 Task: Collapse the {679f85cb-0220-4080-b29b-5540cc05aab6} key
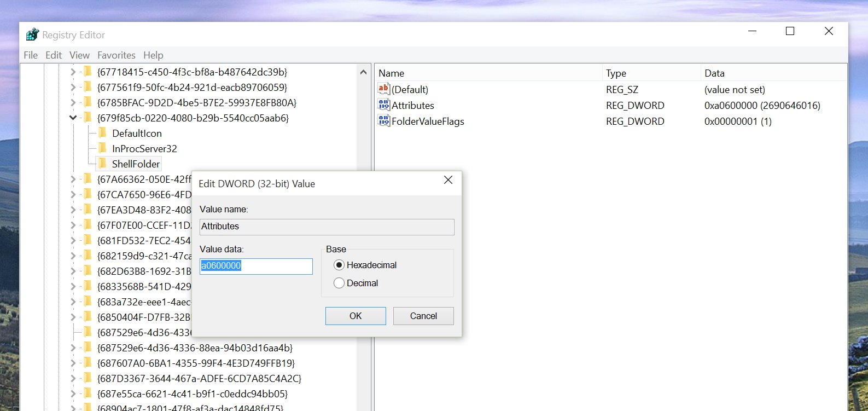[73, 118]
